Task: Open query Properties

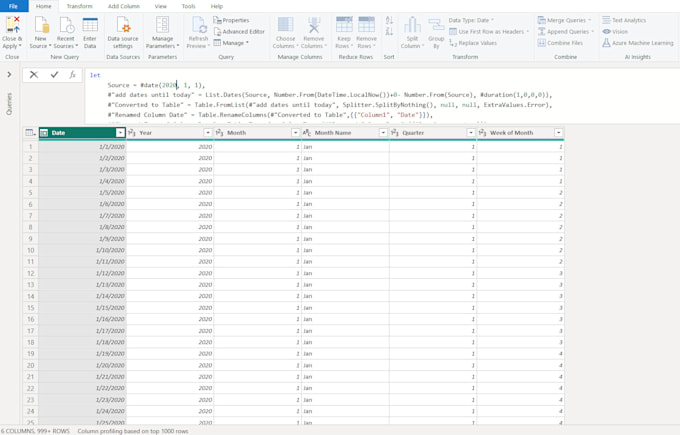Action: pyautogui.click(x=231, y=20)
